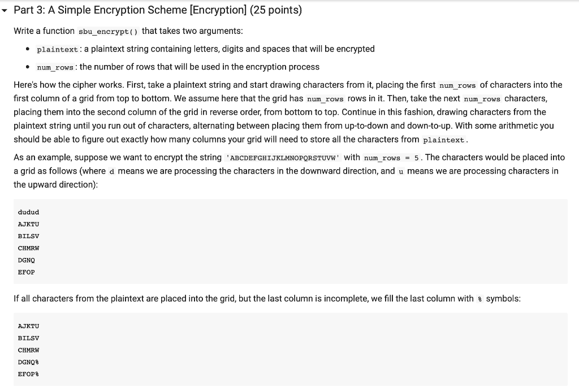Click the plaintext bullet code label

click(57, 50)
